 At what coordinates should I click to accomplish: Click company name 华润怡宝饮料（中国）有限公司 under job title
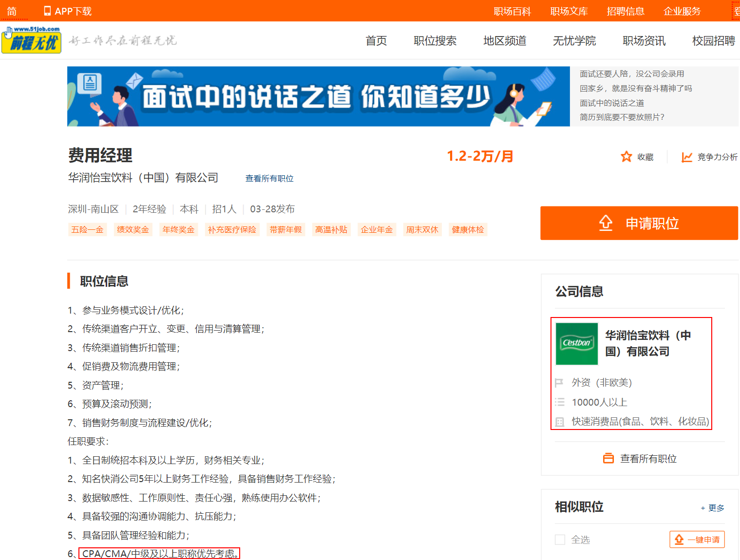(143, 178)
